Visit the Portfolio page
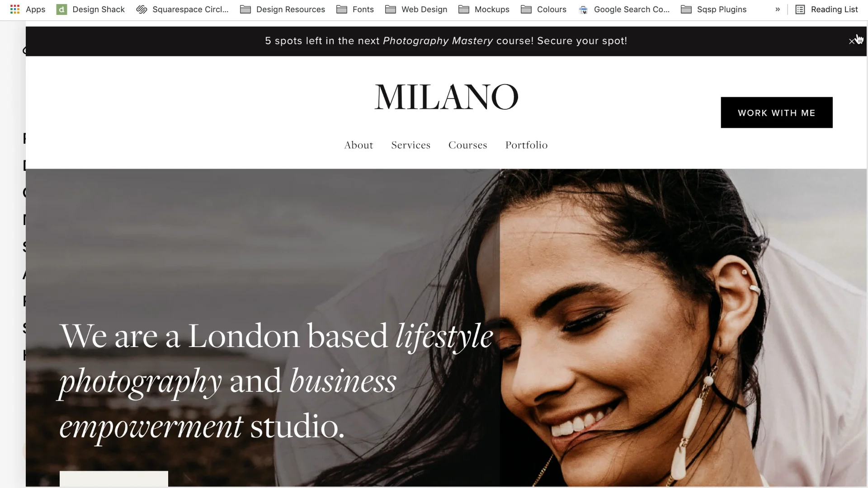 (526, 145)
